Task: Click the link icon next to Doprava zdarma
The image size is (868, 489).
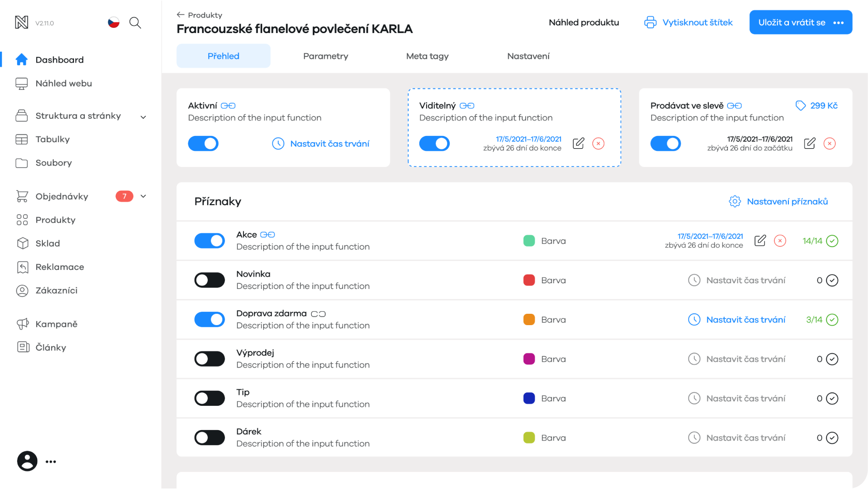Action: point(318,314)
